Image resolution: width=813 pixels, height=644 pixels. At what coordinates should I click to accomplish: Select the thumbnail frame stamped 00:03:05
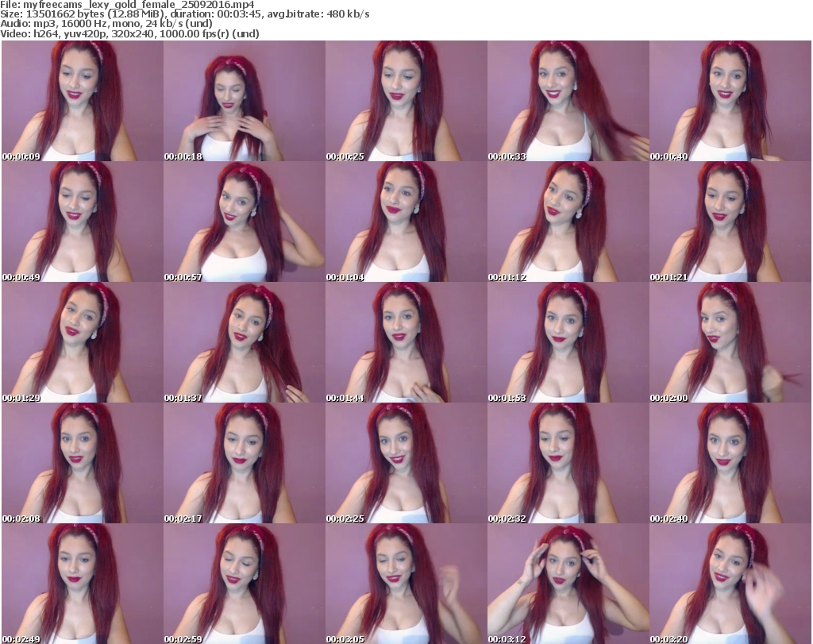pos(406,584)
